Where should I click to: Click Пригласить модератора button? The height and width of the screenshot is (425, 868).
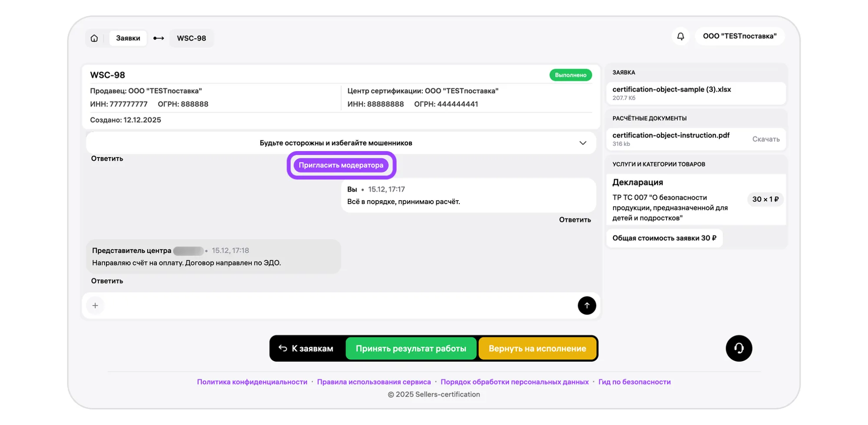(341, 165)
